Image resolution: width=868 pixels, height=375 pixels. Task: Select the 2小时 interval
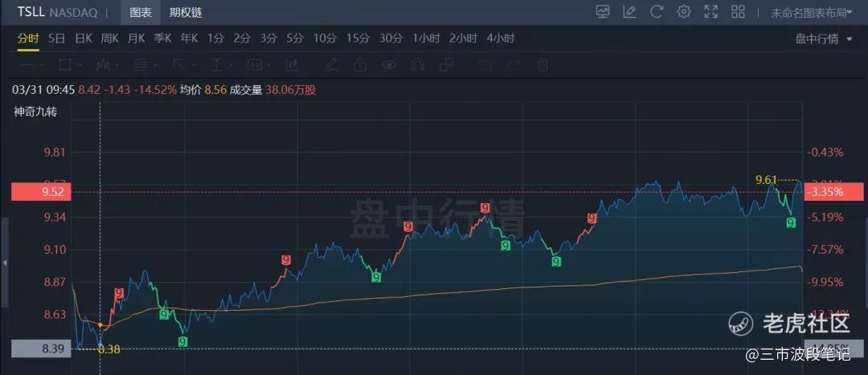(x=464, y=39)
